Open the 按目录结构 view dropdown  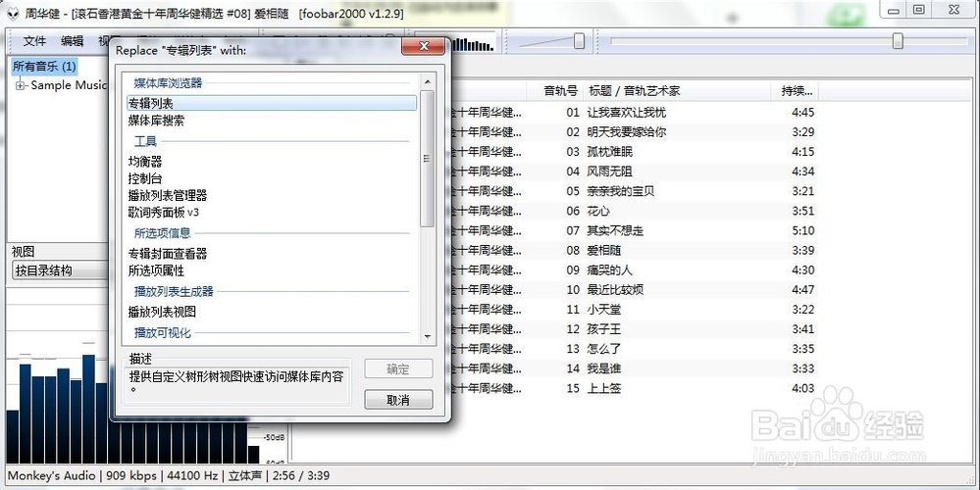click(60, 270)
